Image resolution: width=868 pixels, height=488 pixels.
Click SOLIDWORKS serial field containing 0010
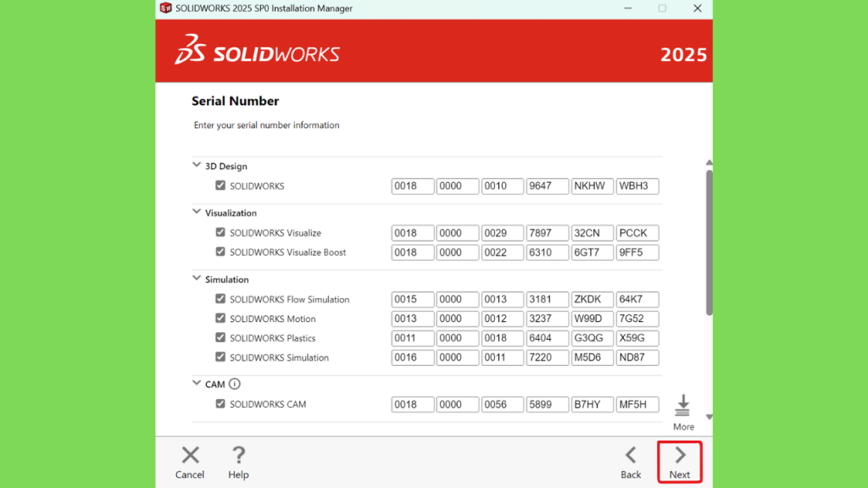(503, 186)
